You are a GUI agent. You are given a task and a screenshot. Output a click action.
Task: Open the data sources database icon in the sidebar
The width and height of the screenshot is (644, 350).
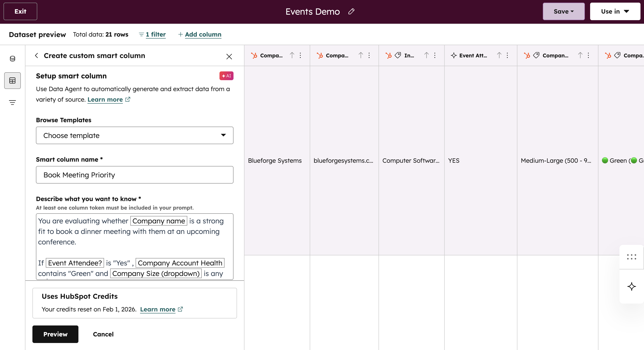[12, 58]
